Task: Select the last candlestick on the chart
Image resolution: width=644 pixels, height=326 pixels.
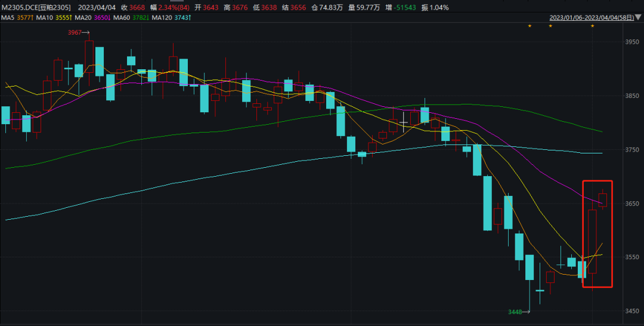Action: [602, 200]
